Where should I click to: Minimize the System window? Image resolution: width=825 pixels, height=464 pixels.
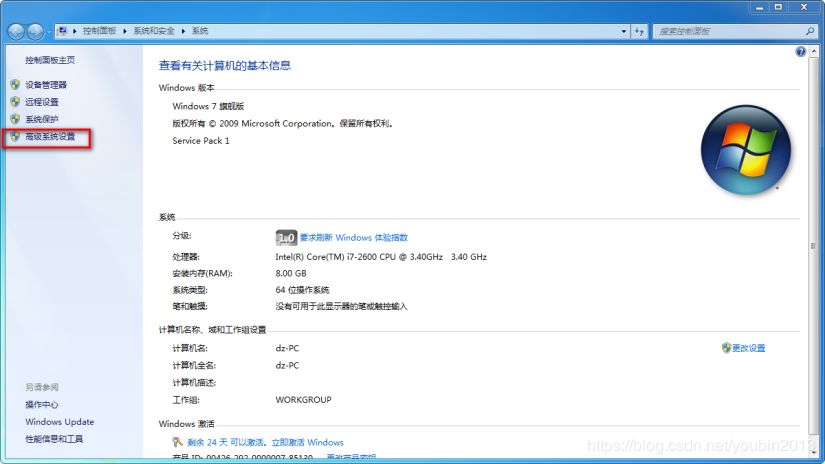759,7
